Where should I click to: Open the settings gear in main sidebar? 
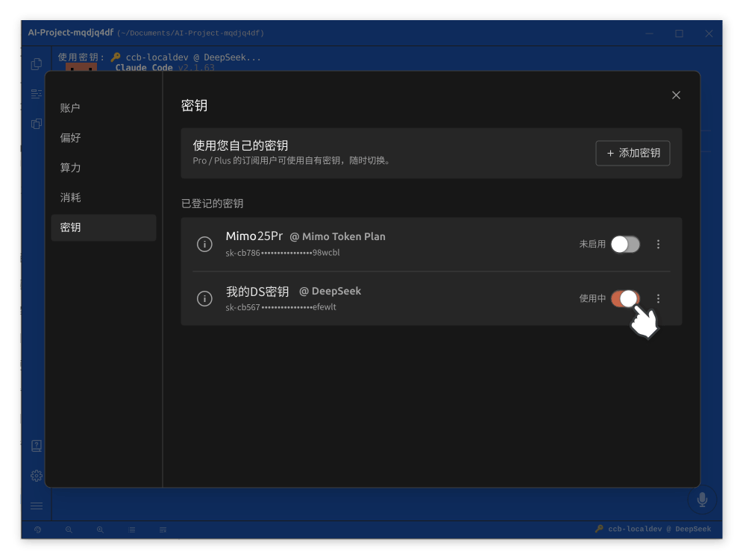coord(37,476)
